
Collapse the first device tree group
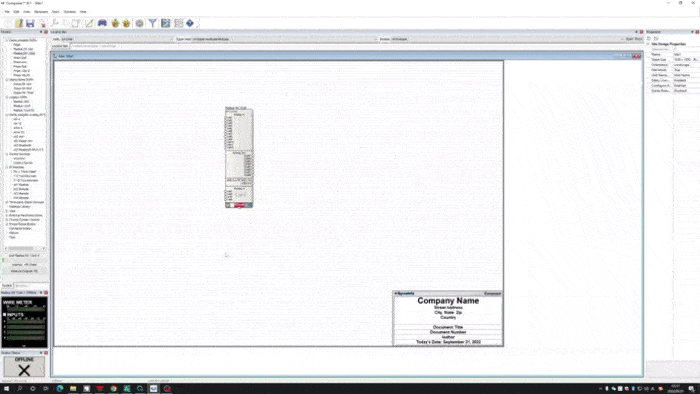pos(7,40)
